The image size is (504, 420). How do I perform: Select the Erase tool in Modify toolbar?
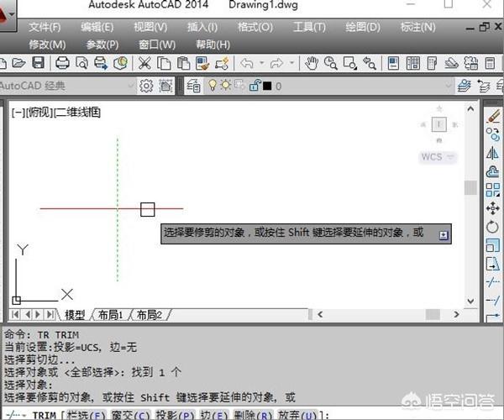[x=493, y=116]
